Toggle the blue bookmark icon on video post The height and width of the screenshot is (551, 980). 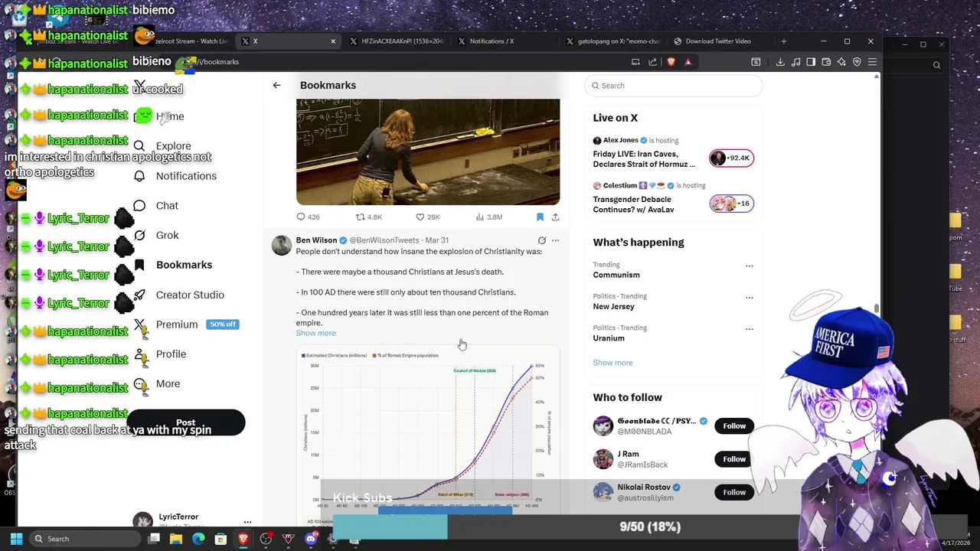(x=540, y=217)
